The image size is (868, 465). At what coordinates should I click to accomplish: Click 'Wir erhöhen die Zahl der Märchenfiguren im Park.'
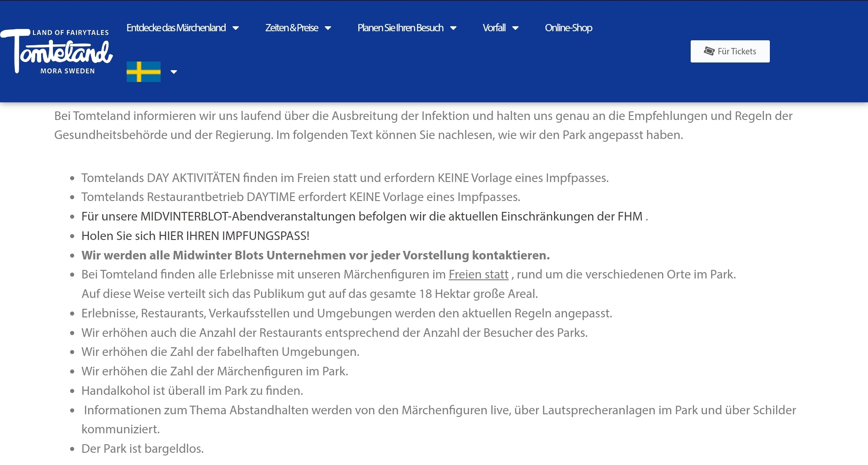tap(215, 371)
